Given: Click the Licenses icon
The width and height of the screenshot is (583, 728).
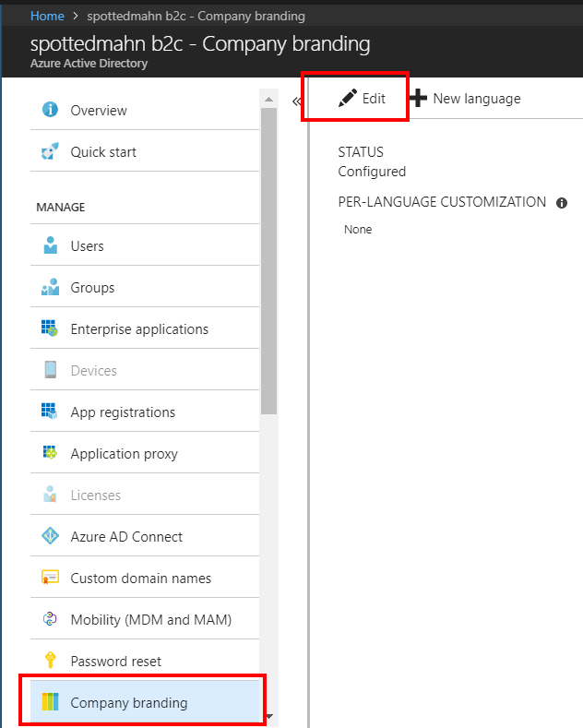Looking at the screenshot, I should pos(50,494).
